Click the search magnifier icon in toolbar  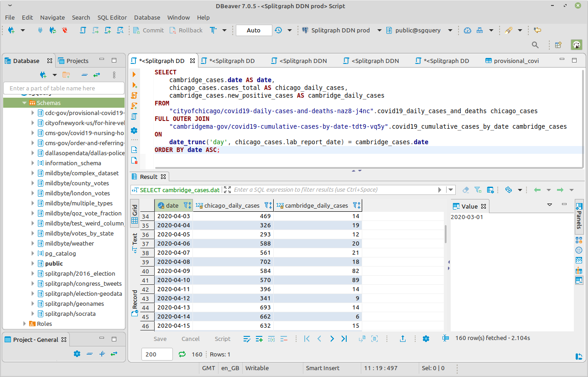point(536,45)
